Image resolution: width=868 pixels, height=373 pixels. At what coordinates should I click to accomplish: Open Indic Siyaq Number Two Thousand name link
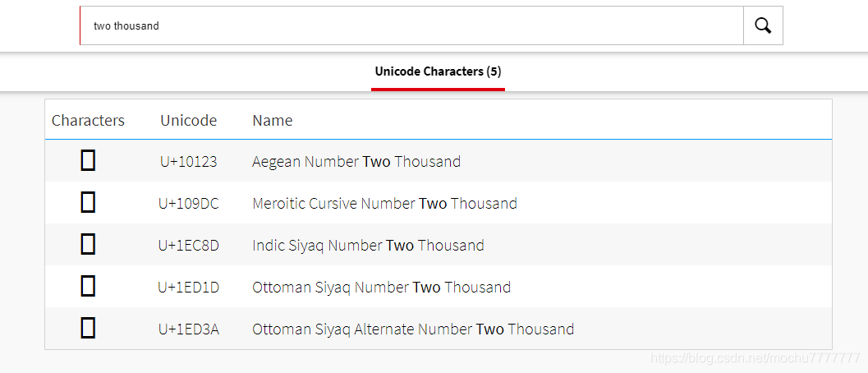(368, 246)
